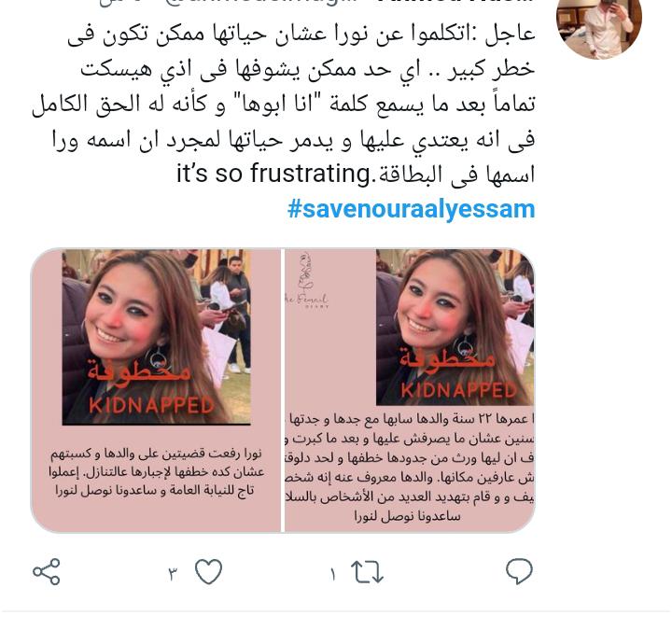This screenshot has width=672, height=629.
Task: Click the likes count number ٣
Action: coord(173,573)
